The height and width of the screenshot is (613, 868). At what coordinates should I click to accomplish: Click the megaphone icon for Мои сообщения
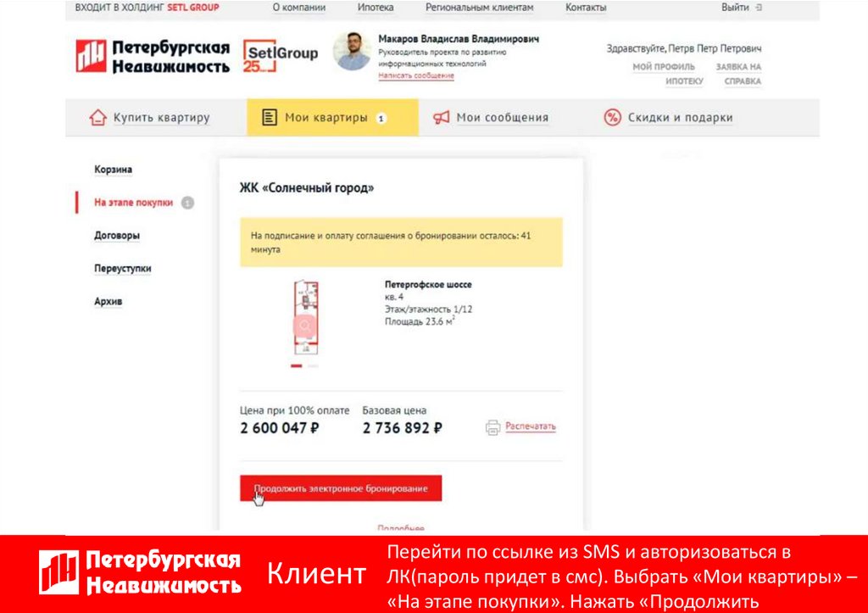441,117
